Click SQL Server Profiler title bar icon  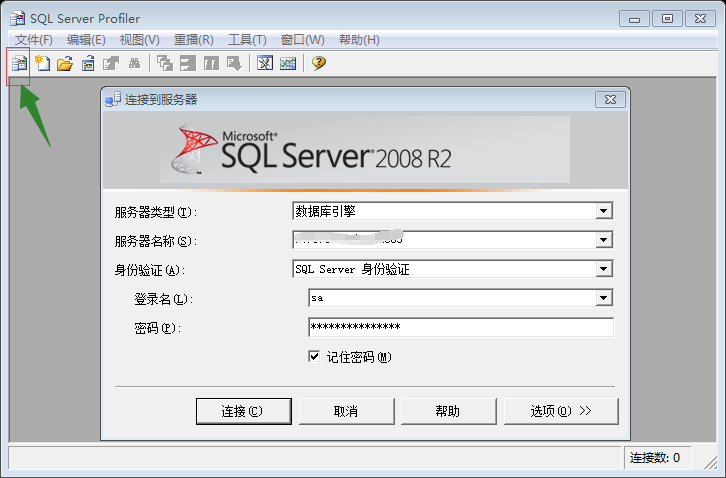18,19
